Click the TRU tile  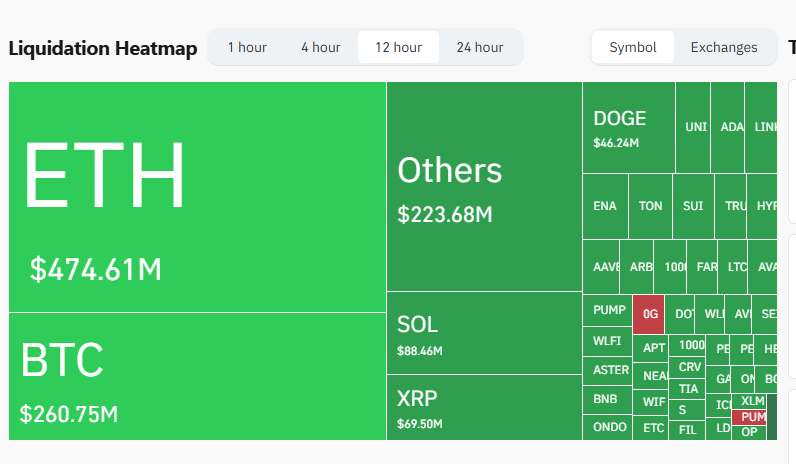point(731,206)
